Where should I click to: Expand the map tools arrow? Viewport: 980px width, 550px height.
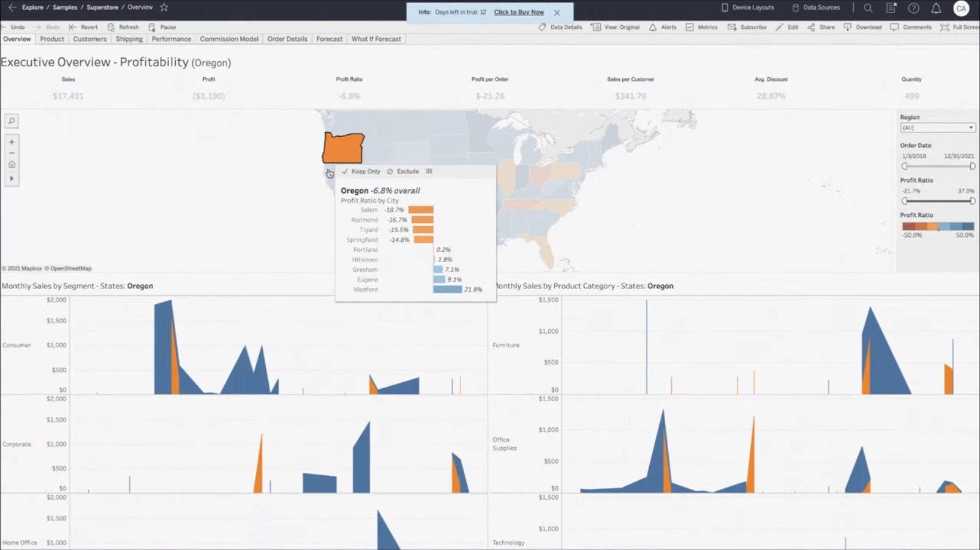click(12, 178)
